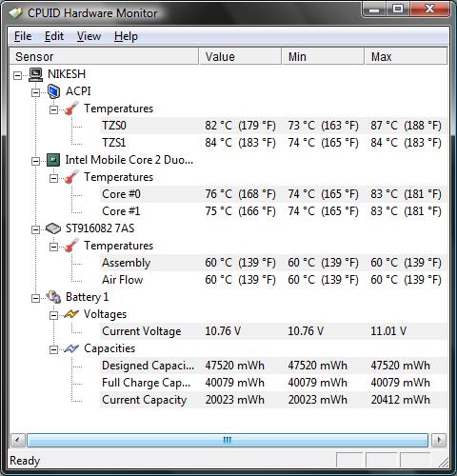Click the Intel Mobile Core 2 Duo chip icon
This screenshot has height=476, width=457.
pyautogui.click(x=53, y=160)
